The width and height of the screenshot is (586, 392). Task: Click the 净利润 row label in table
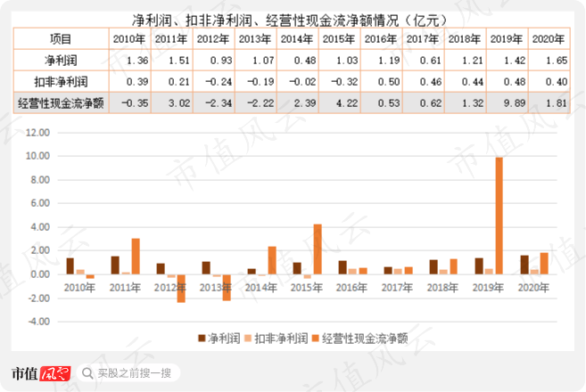[61, 60]
